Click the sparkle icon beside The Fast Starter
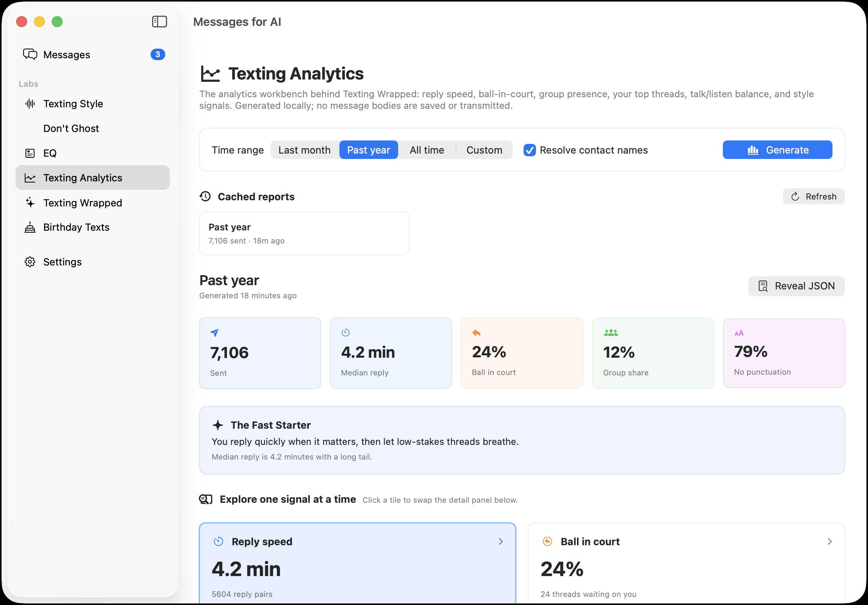This screenshot has height=605, width=868. coord(218,425)
